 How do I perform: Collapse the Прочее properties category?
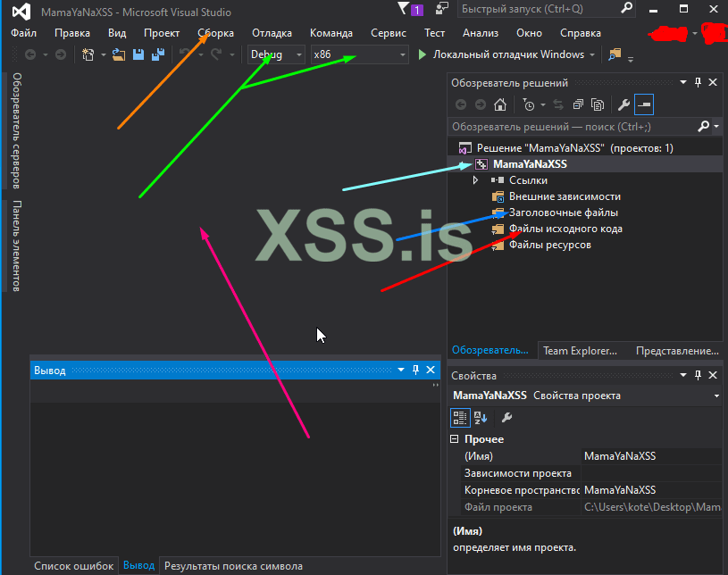[455, 439]
